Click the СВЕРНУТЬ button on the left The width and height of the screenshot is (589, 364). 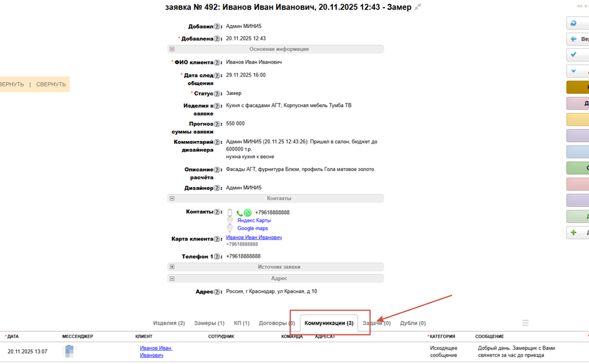tap(51, 84)
